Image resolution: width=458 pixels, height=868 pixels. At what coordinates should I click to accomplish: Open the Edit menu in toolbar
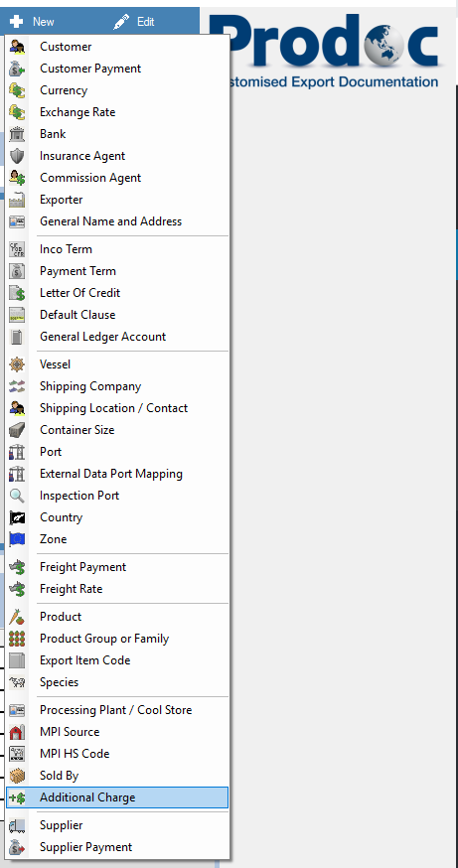[133, 22]
